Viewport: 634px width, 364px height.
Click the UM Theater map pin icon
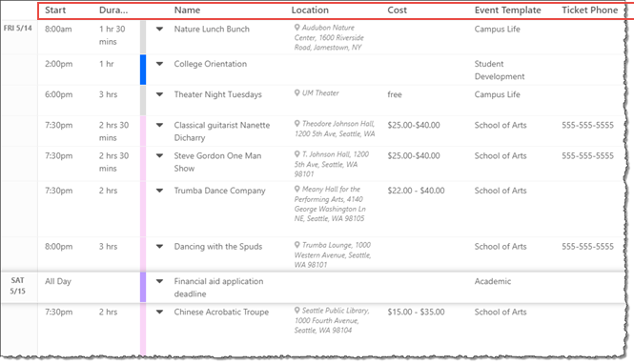(297, 93)
